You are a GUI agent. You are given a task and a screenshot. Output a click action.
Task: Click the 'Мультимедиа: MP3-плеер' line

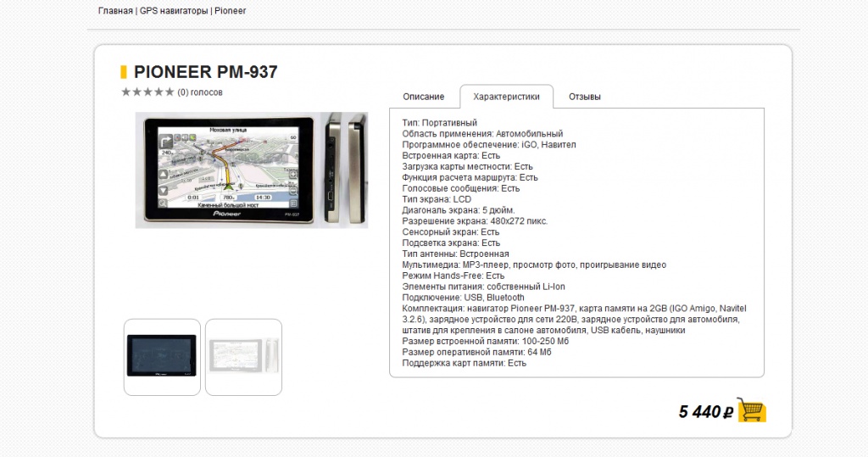[534, 265]
